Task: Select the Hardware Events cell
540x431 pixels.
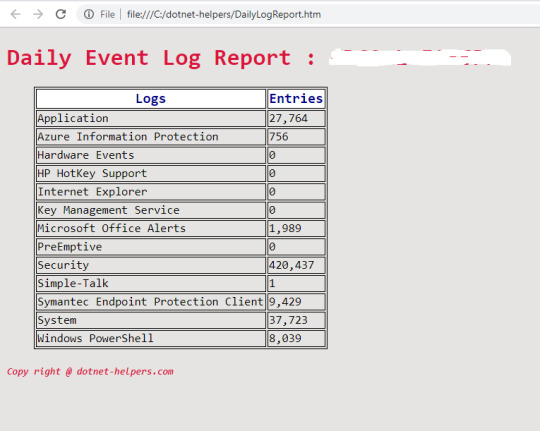Action: [x=151, y=155]
